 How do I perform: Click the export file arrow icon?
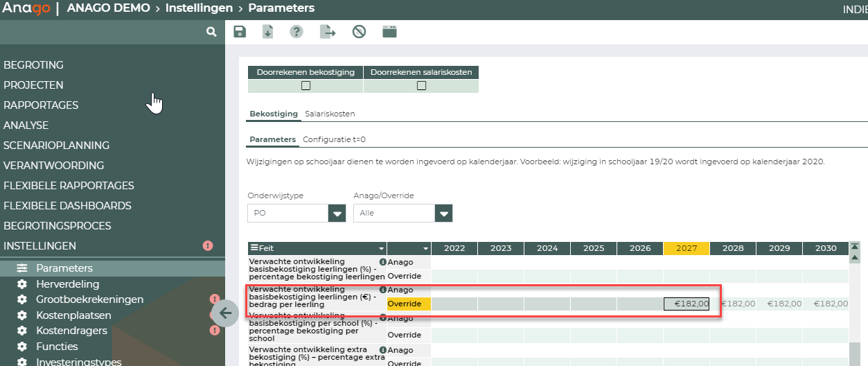tap(327, 31)
